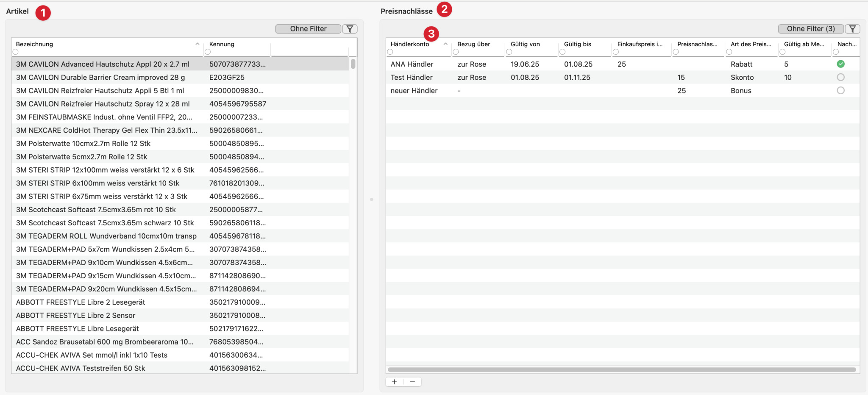Viewport: 868px width, 395px height.
Task: Select 3M FEINSTAUBMASKE Indust. ohne Ventil row
Action: [180, 117]
